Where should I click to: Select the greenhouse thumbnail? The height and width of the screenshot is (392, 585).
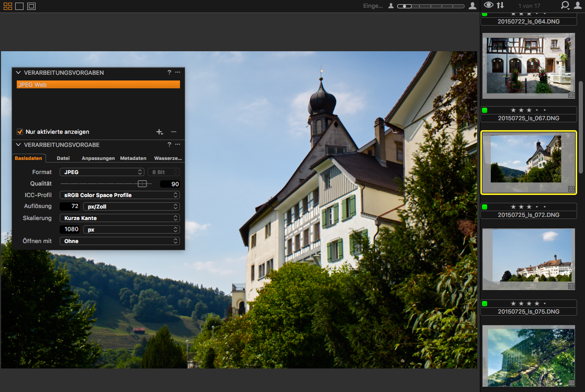tap(528, 356)
